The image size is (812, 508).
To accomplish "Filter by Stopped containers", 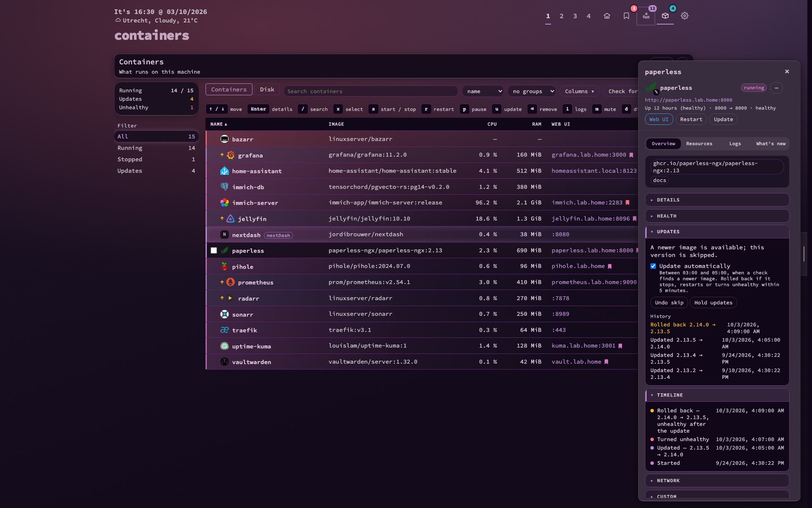I will point(156,159).
